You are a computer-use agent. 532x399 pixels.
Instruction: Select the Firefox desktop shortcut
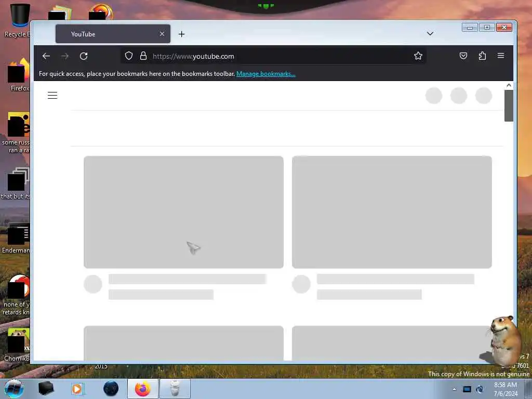(x=19, y=75)
